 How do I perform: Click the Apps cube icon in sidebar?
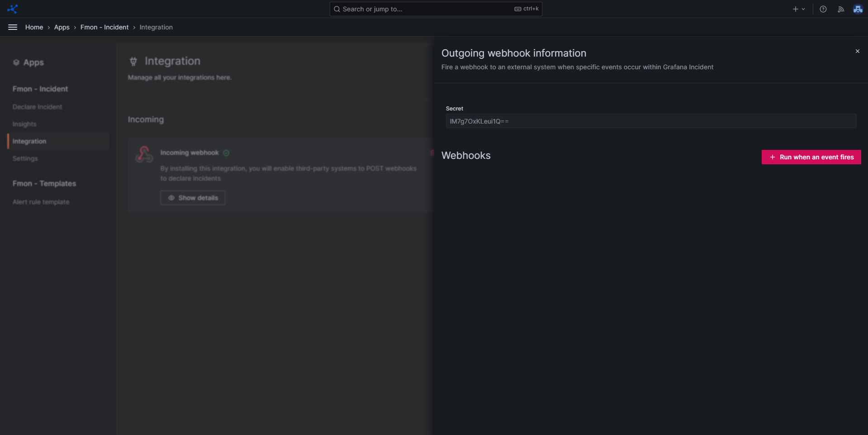(x=16, y=62)
